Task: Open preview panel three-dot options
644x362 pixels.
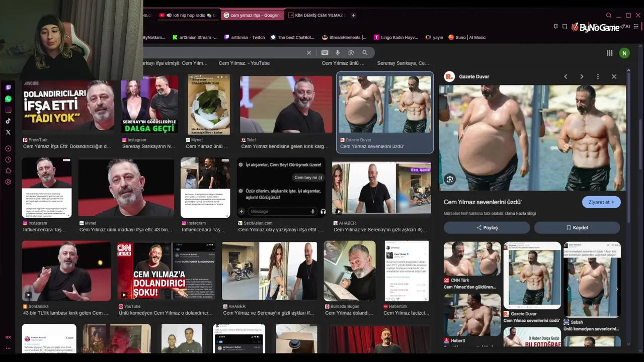Action: [x=598, y=76]
